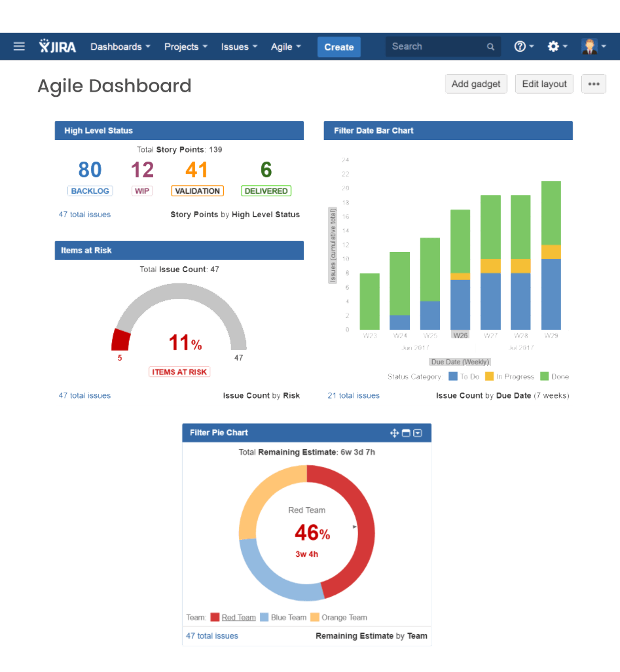Click the Create button
Image resolution: width=620 pixels, height=672 pixels.
[x=338, y=46]
